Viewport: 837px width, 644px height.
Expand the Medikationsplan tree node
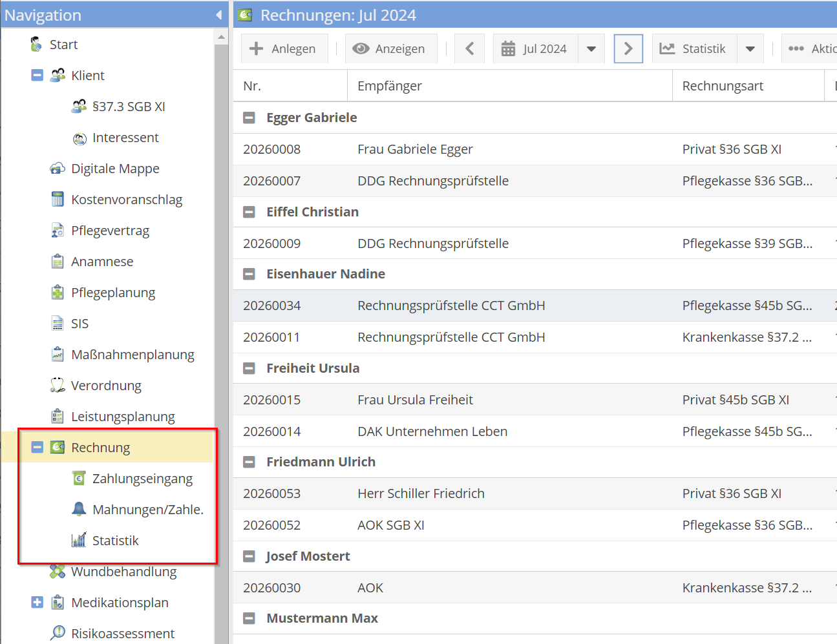(x=37, y=602)
